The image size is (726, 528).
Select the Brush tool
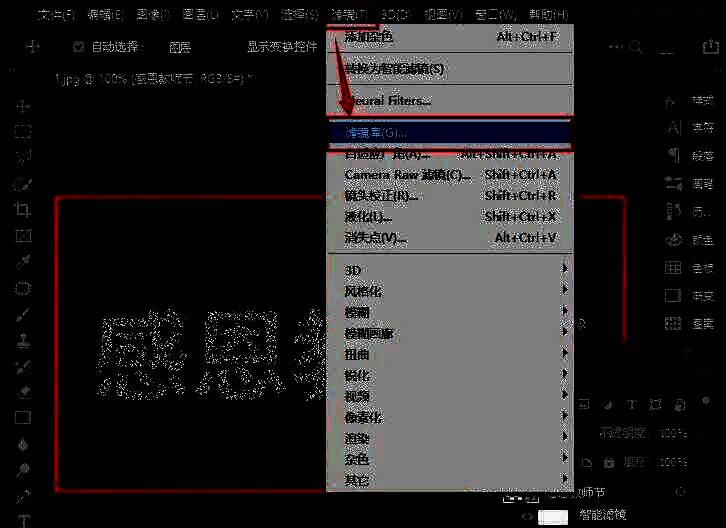[x=23, y=315]
